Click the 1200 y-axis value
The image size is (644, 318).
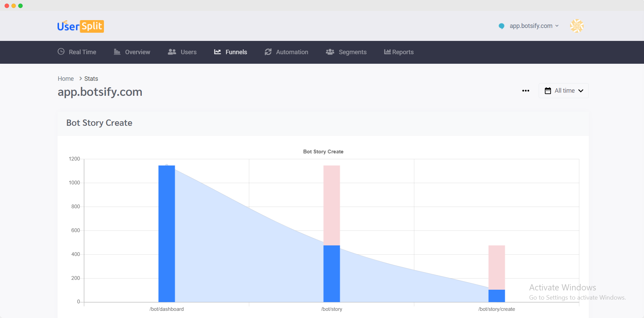(x=74, y=159)
